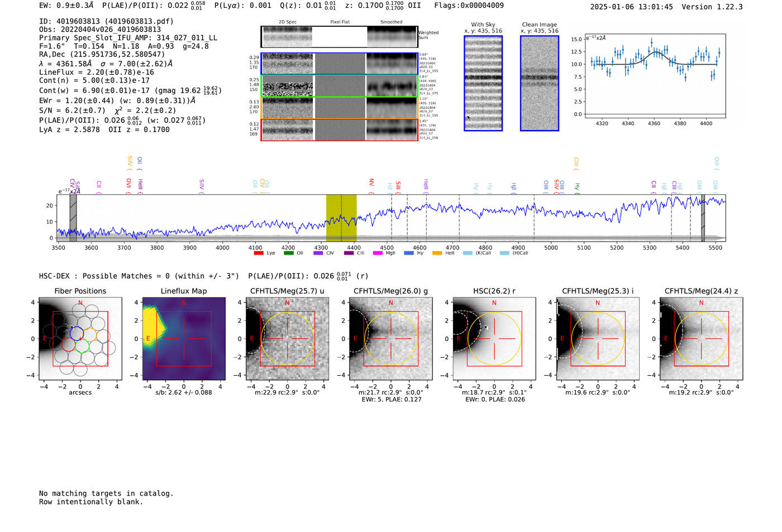The width and height of the screenshot is (782, 532).
Task: Click the Clean Image cutout
Action: 540,83
